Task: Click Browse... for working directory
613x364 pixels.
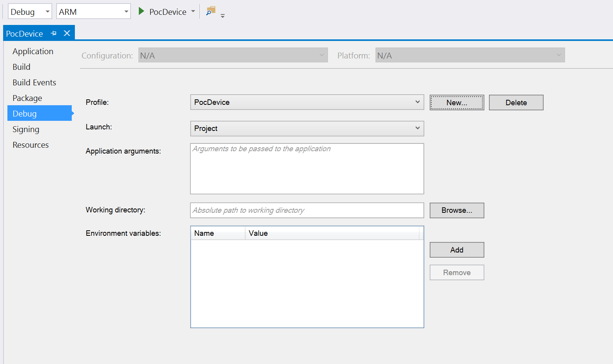Action: click(x=457, y=210)
